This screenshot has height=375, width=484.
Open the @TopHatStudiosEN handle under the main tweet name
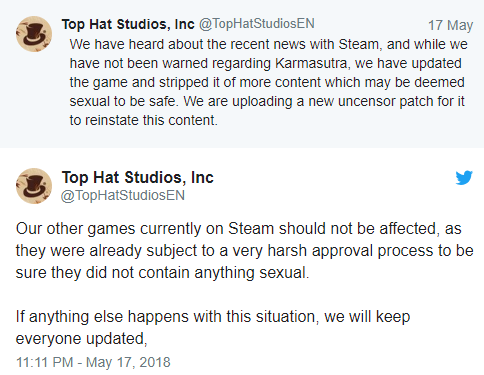pyautogui.click(x=123, y=195)
